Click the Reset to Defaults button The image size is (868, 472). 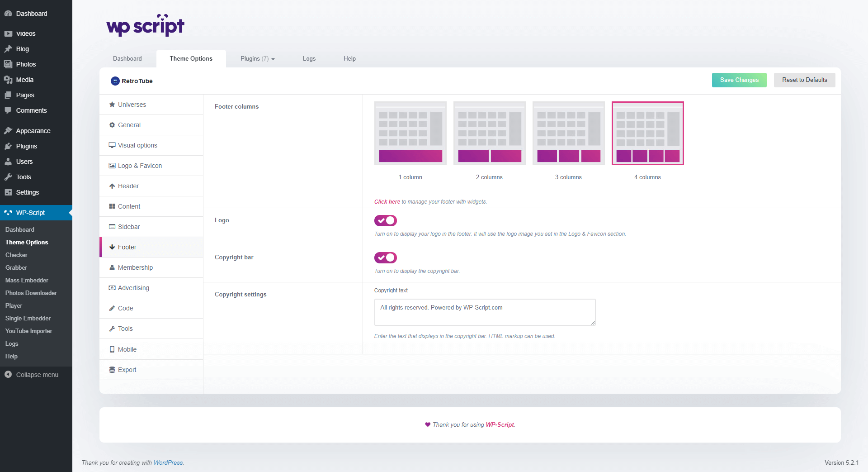tap(805, 80)
